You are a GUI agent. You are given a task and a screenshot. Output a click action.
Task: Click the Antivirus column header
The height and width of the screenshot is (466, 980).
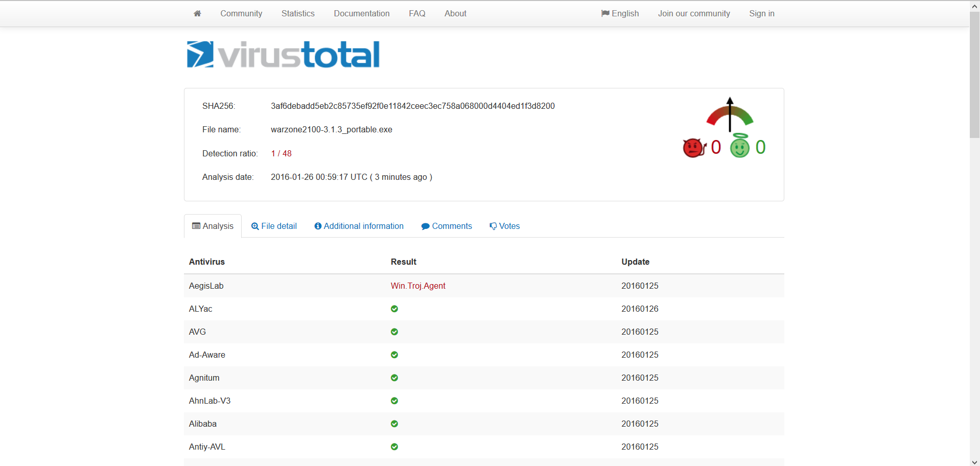click(x=207, y=262)
